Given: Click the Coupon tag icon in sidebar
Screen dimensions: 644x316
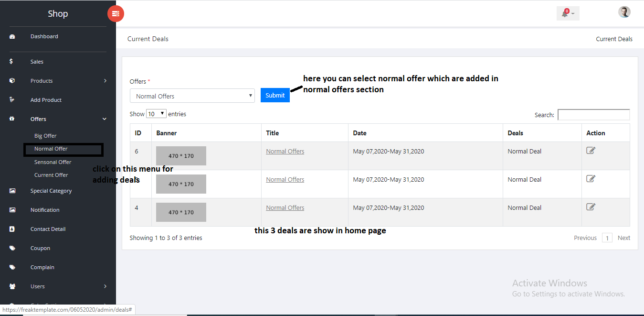Looking at the screenshot, I should tap(12, 249).
